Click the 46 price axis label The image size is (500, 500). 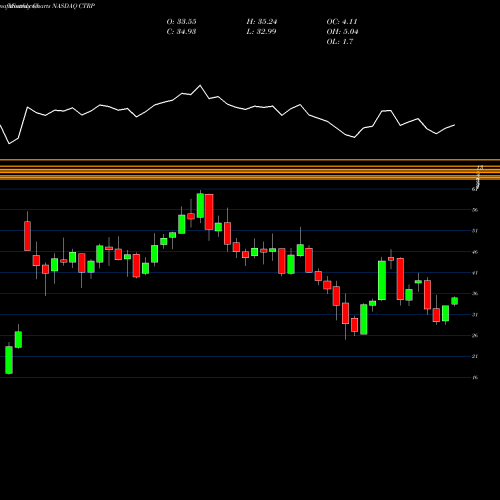475,252
